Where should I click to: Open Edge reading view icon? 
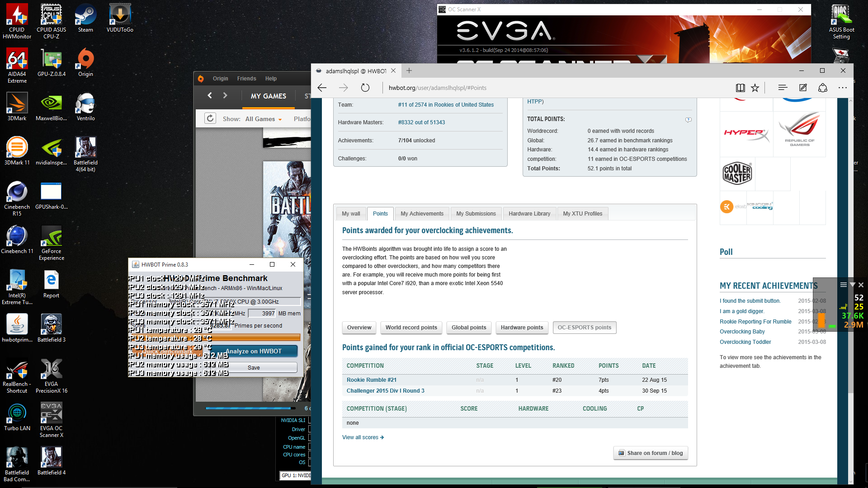740,88
